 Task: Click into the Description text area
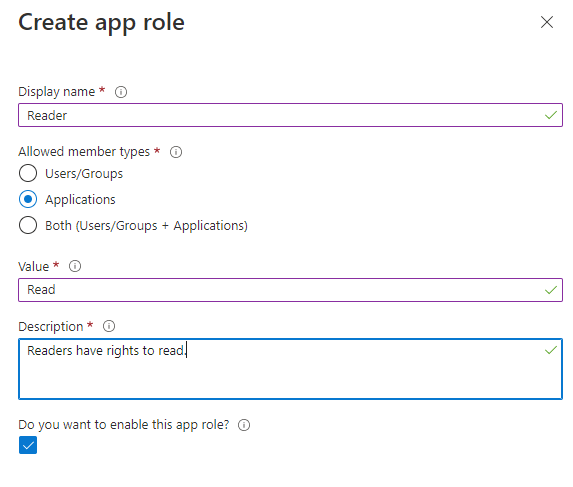click(290, 369)
